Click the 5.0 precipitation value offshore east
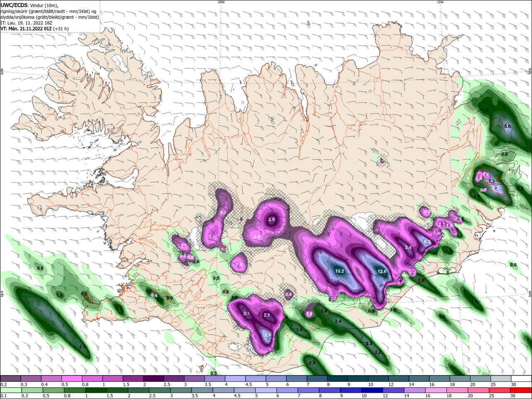 pos(507,126)
